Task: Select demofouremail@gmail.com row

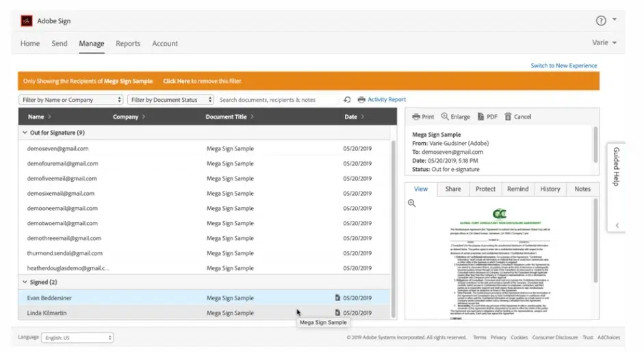Action: pyautogui.click(x=204, y=164)
